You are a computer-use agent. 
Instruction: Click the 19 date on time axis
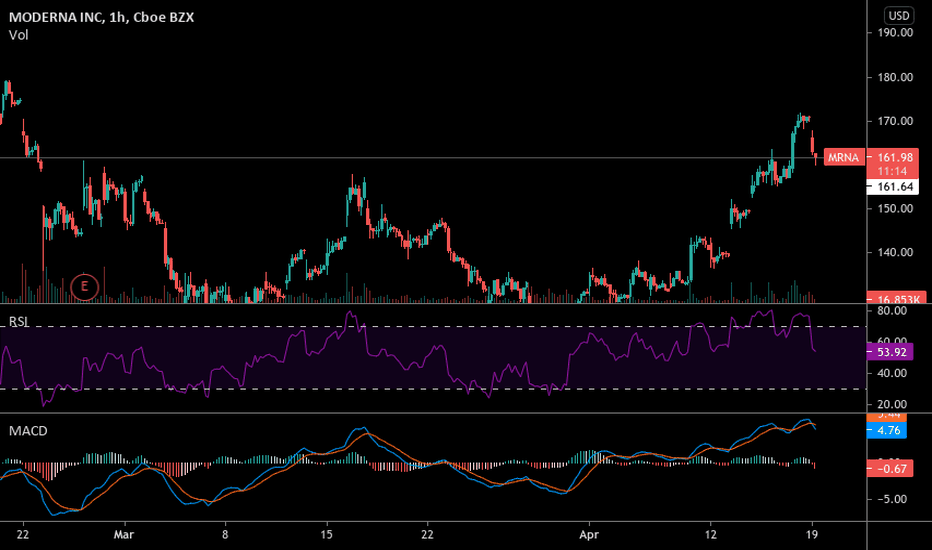(811, 535)
